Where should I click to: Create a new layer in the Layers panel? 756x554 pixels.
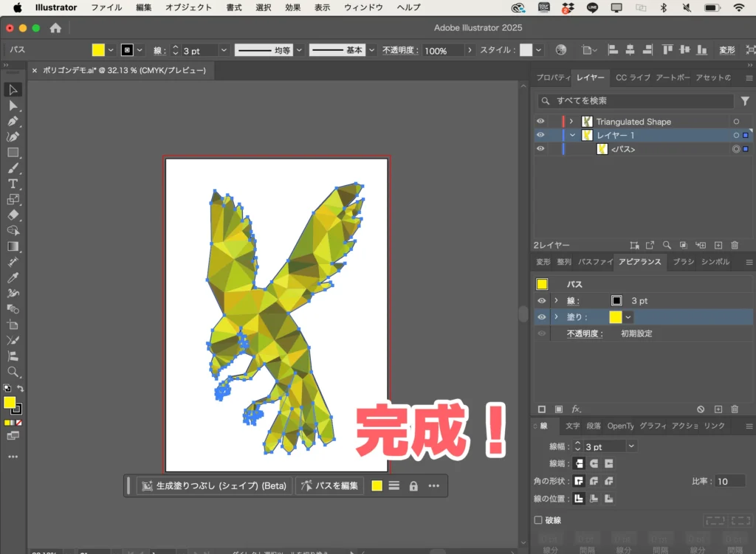point(718,245)
